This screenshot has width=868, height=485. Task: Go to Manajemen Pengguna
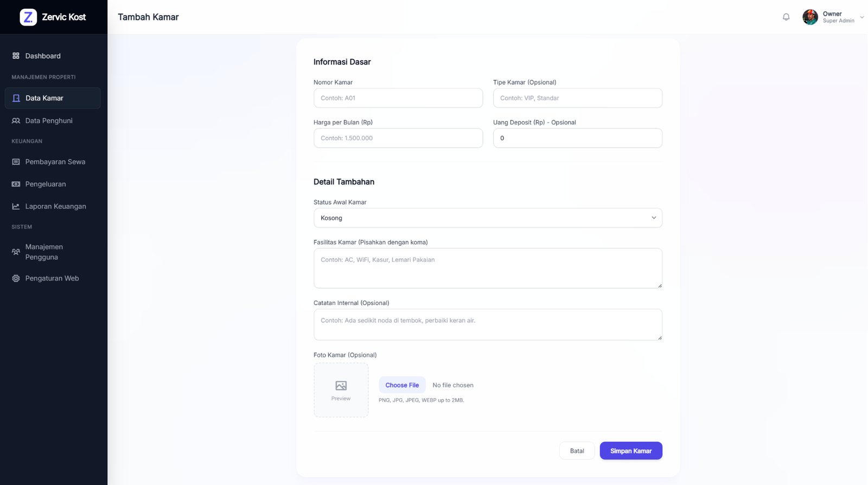pyautogui.click(x=53, y=252)
